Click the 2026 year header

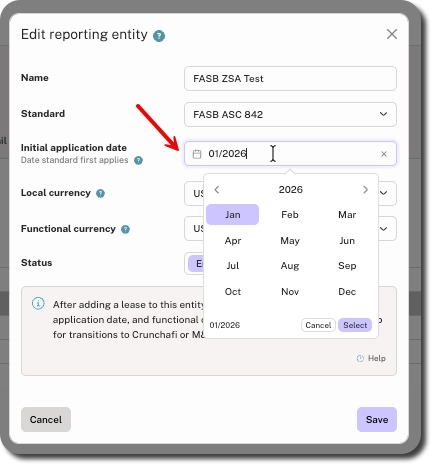(x=291, y=190)
